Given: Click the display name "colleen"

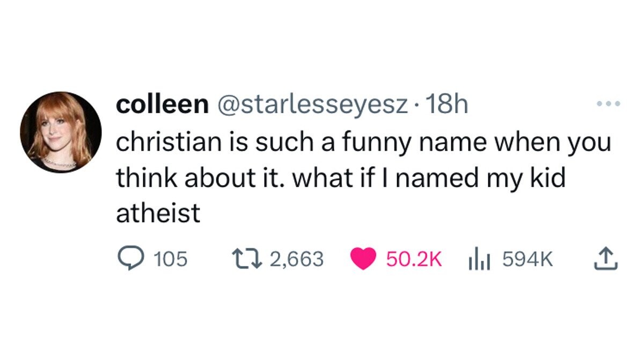Looking at the screenshot, I should pyautogui.click(x=162, y=105).
